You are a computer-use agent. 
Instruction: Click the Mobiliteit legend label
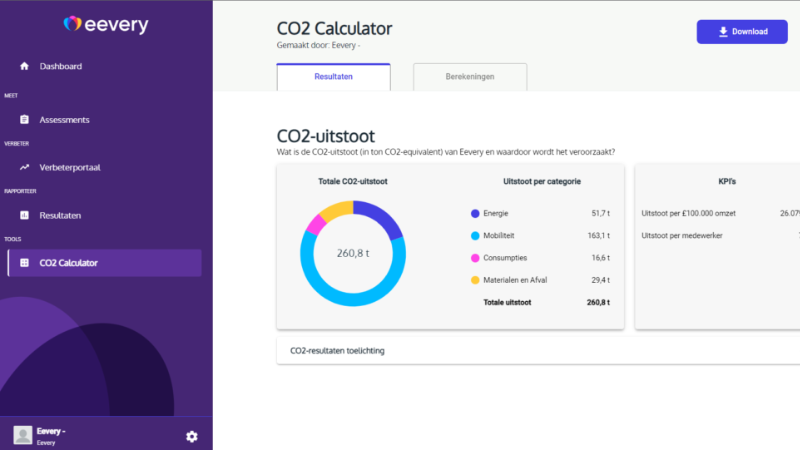click(498, 236)
